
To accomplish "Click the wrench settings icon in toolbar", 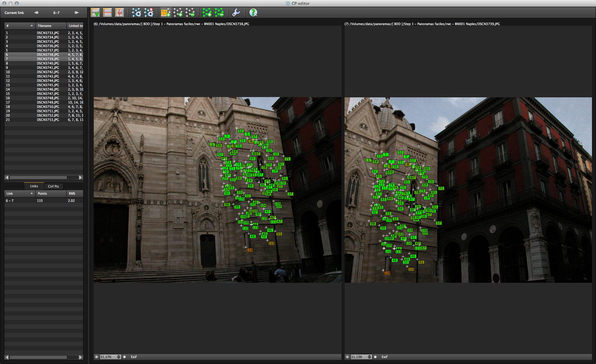I will [x=236, y=13].
